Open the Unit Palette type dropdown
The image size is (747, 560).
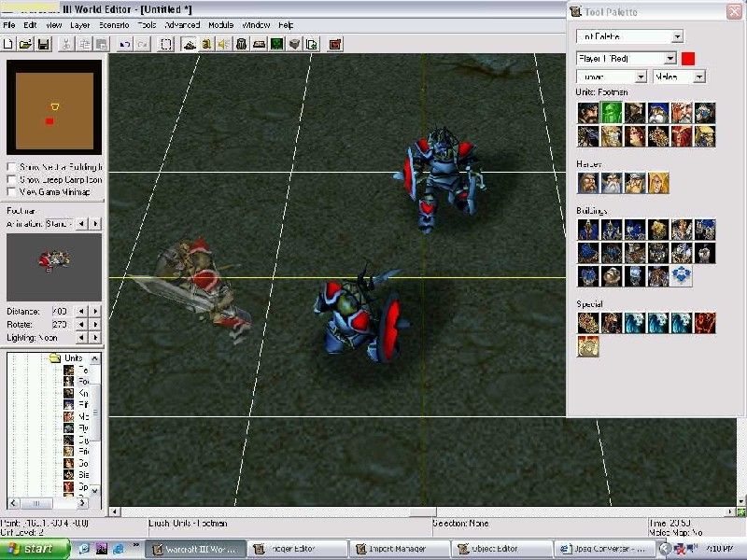pos(678,36)
